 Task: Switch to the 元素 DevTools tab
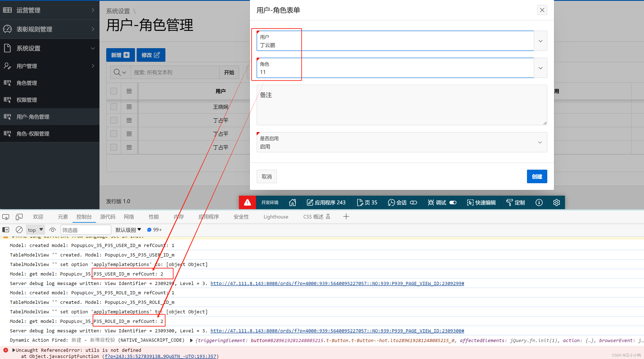click(x=63, y=217)
